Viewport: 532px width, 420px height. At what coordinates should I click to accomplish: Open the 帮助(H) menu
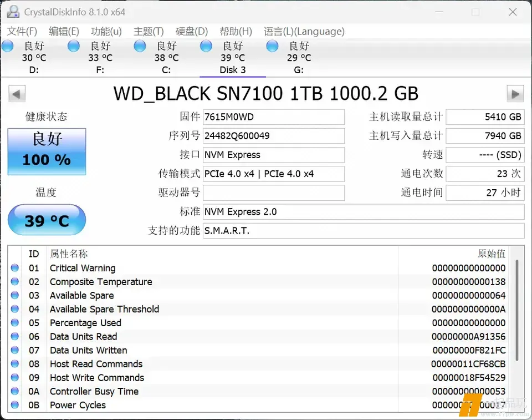pos(236,31)
